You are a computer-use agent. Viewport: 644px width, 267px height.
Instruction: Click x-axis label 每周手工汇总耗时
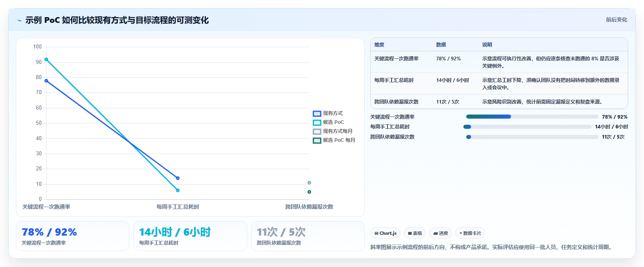tap(178, 207)
